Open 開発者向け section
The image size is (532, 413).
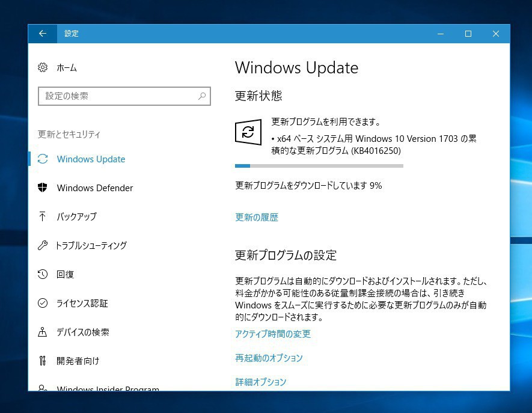78,361
